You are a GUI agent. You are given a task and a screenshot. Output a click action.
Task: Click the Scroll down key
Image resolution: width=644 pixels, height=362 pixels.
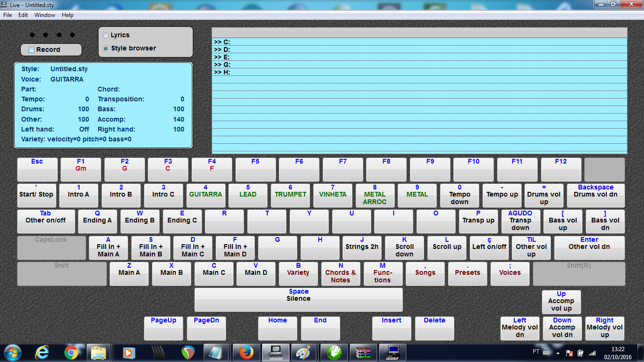pos(405,248)
